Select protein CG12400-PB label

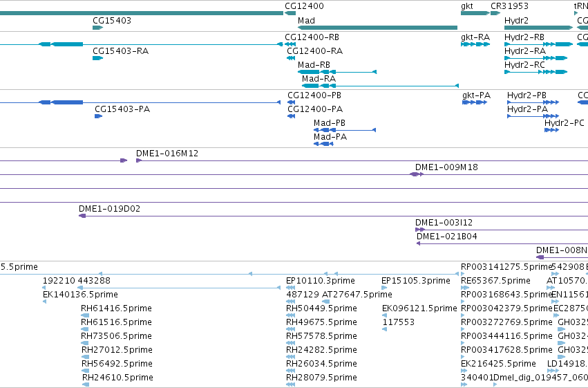314,95
